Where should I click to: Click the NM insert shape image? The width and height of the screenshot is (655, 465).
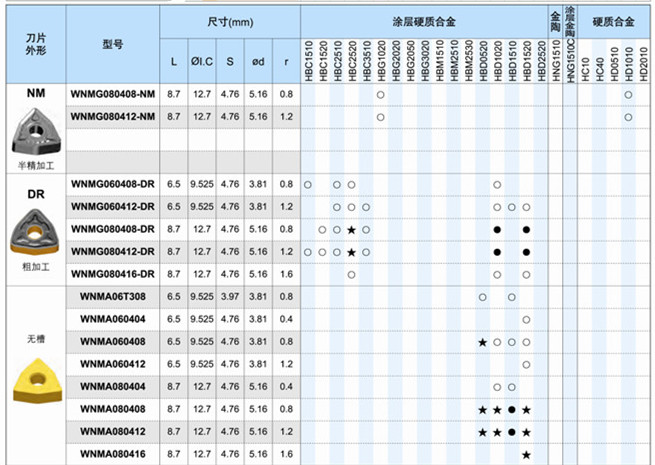pyautogui.click(x=31, y=130)
